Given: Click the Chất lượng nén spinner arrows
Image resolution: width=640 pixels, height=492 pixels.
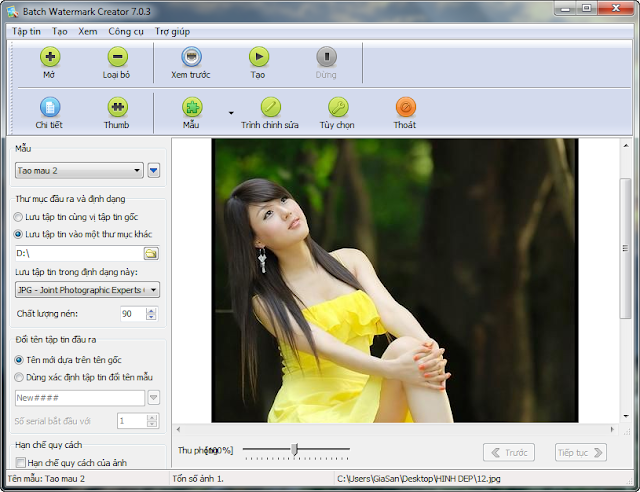Looking at the screenshot, I should (151, 314).
